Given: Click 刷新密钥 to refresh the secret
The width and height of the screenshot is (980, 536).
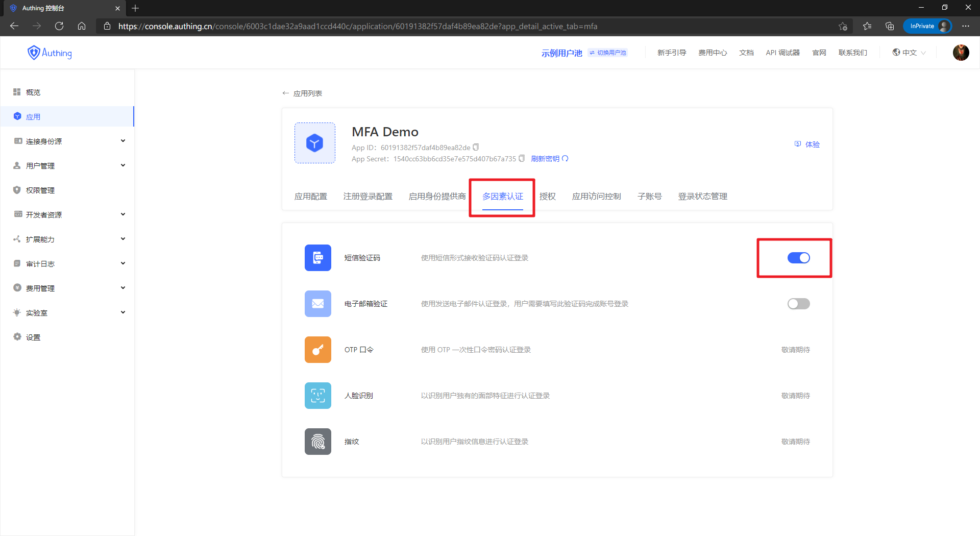Looking at the screenshot, I should click(550, 159).
